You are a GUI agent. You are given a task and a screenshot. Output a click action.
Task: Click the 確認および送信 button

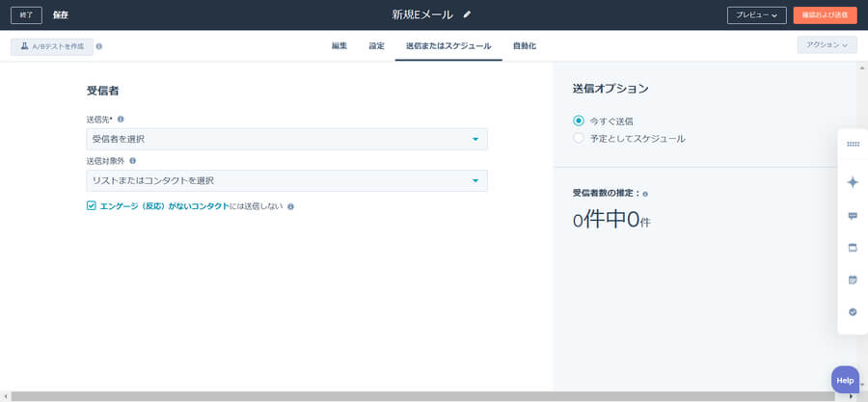(825, 15)
